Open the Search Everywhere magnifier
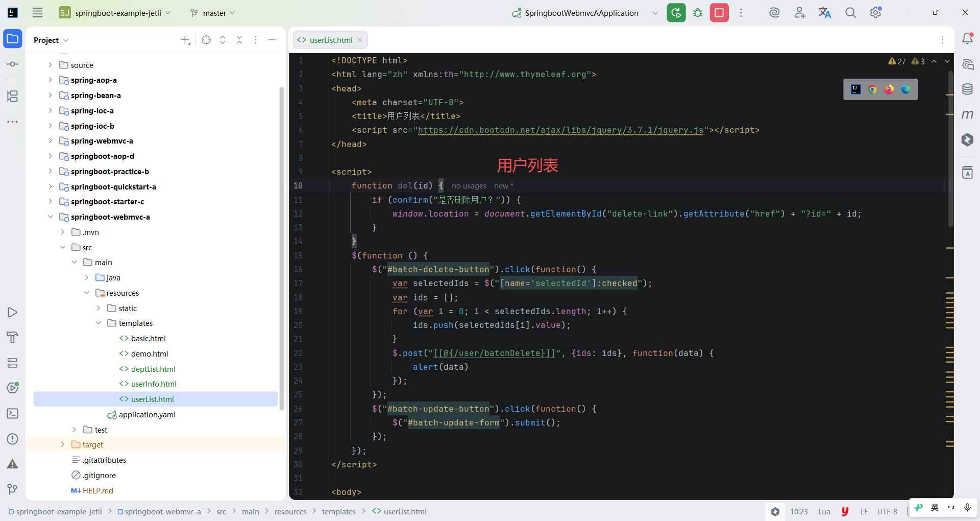This screenshot has width=980, height=521. coord(850,13)
